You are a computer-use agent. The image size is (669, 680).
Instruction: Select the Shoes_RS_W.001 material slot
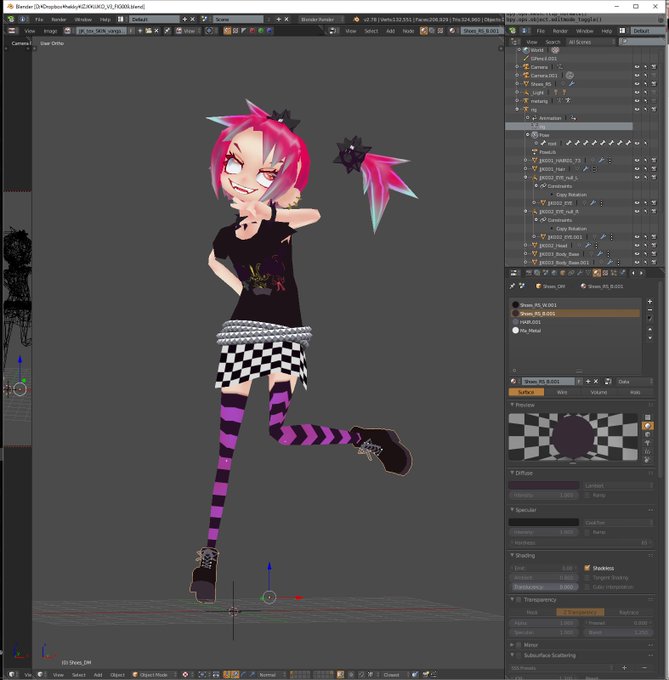(575, 305)
